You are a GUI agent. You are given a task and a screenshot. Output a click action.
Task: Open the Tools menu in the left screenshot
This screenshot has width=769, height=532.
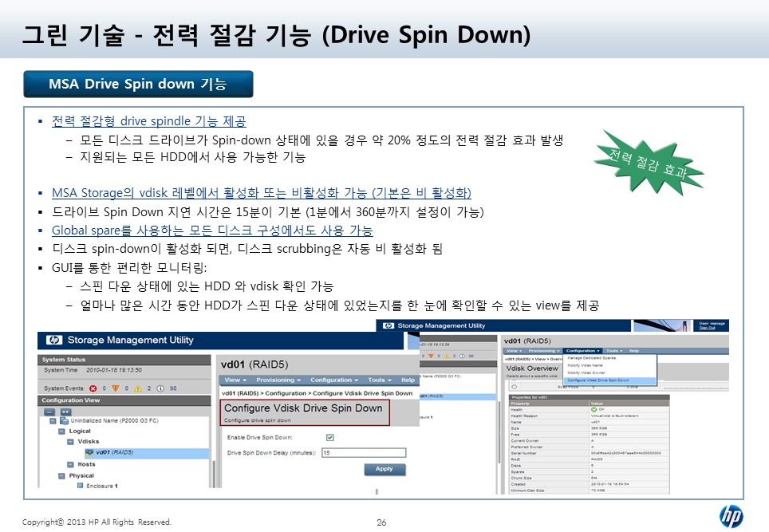coord(380,380)
